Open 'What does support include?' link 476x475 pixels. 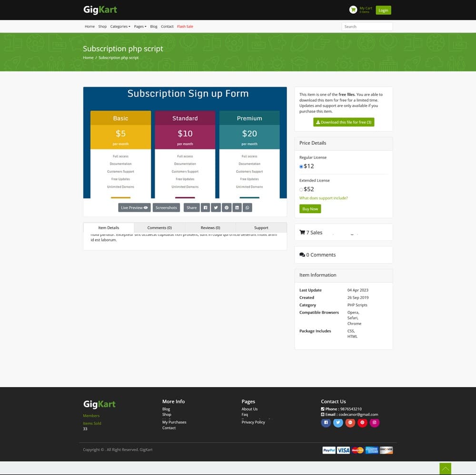pos(323,198)
